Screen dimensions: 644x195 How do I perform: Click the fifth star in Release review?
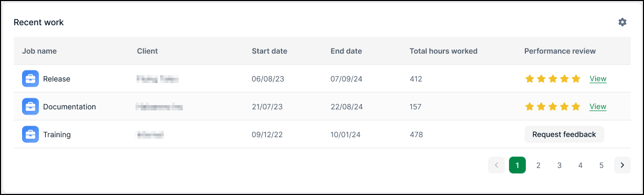[x=576, y=79]
